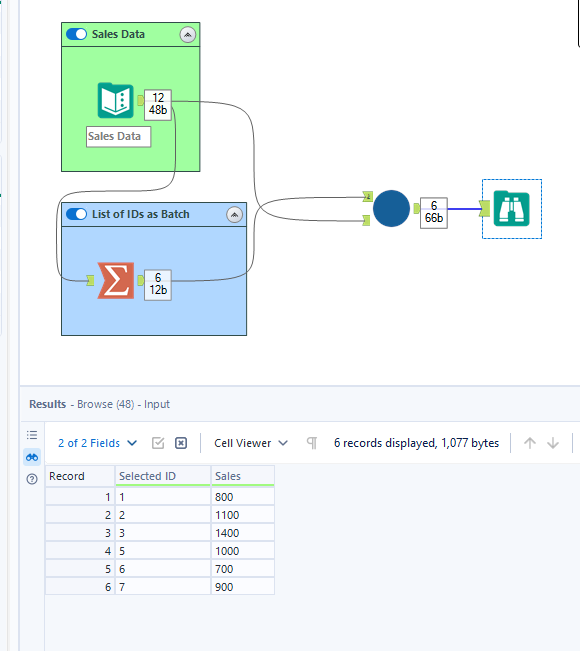Click the blue batch macro circle tool
This screenshot has width=580, height=651.
coord(391,208)
